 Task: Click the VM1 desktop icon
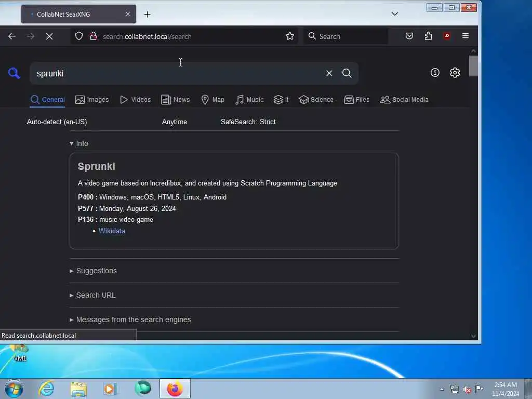pos(20,353)
